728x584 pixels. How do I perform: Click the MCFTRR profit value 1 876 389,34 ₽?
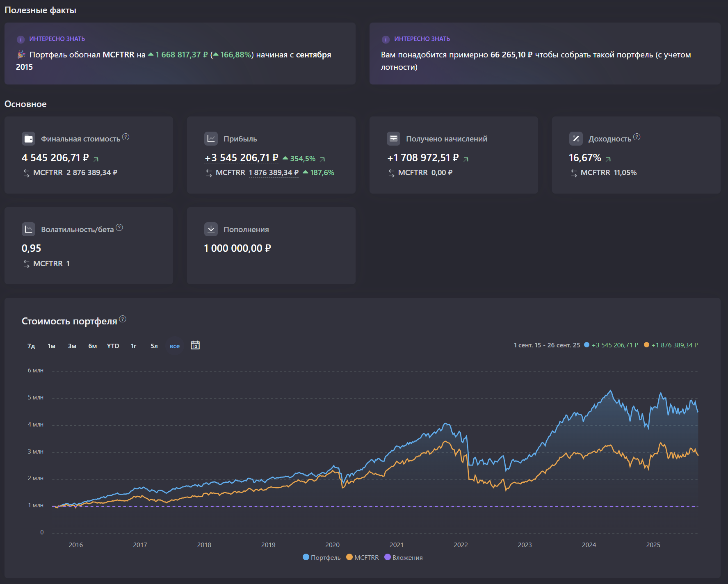(x=273, y=173)
